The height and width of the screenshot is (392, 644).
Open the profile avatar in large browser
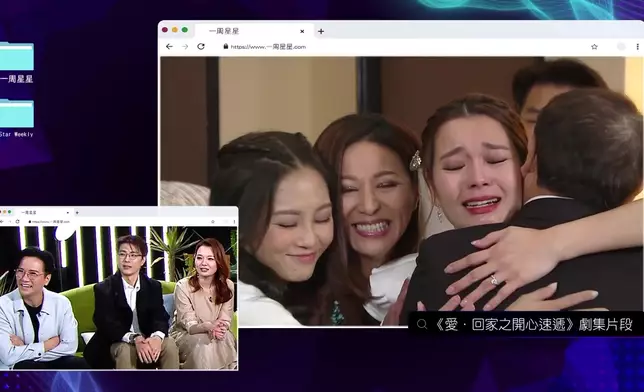pos(621,47)
